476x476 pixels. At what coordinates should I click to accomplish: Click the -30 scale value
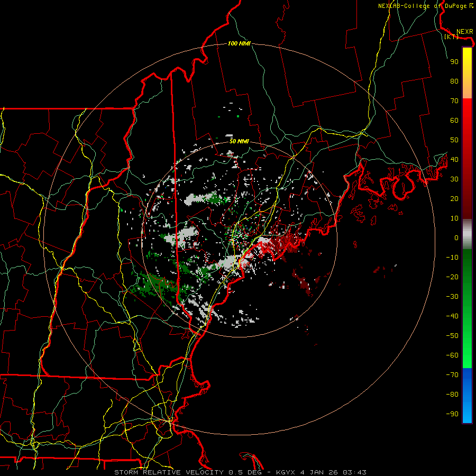coord(452,297)
